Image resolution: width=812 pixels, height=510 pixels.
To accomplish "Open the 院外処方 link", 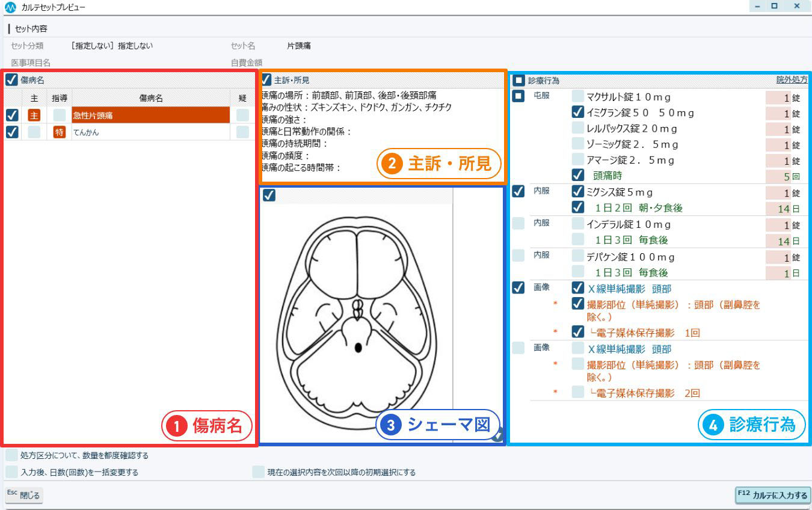I will pyautogui.click(x=792, y=80).
